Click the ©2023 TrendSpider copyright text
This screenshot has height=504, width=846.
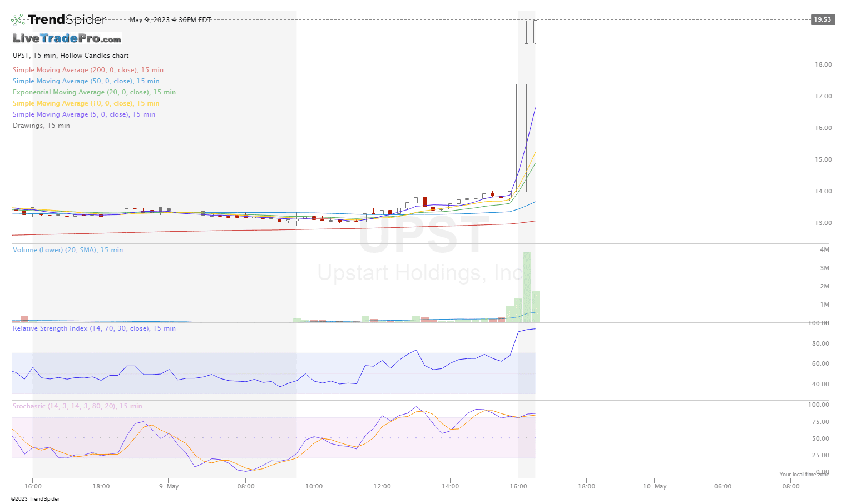[37, 498]
